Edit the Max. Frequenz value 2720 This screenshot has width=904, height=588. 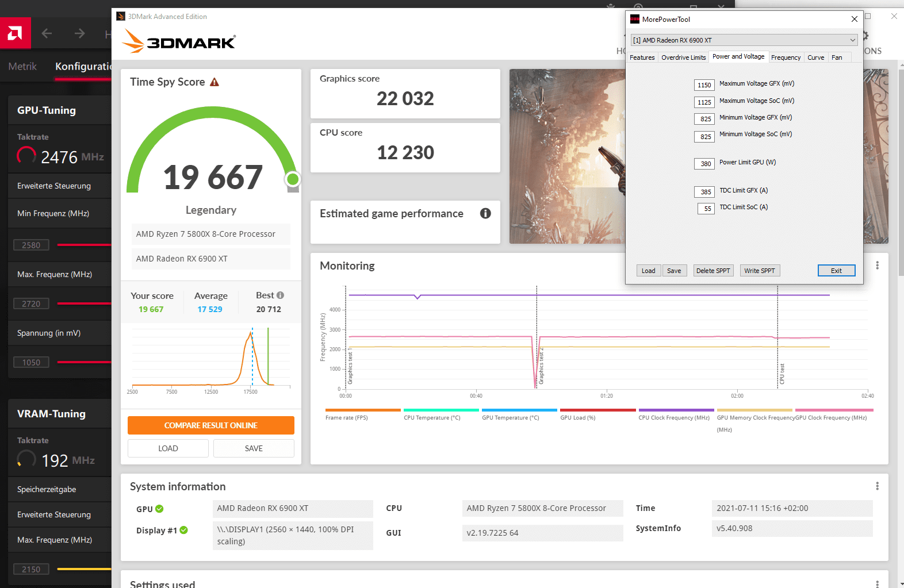point(31,303)
